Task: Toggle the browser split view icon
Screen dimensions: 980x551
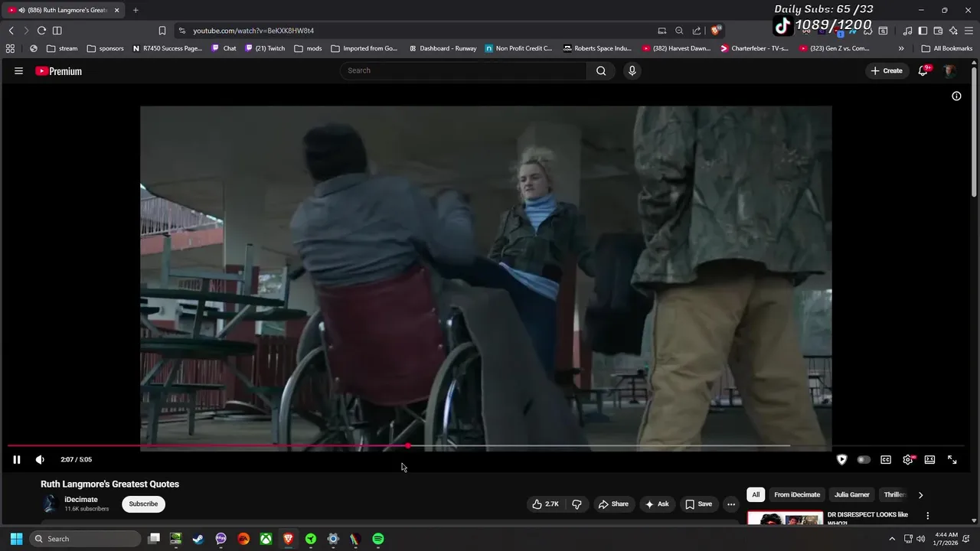Action: [57, 31]
